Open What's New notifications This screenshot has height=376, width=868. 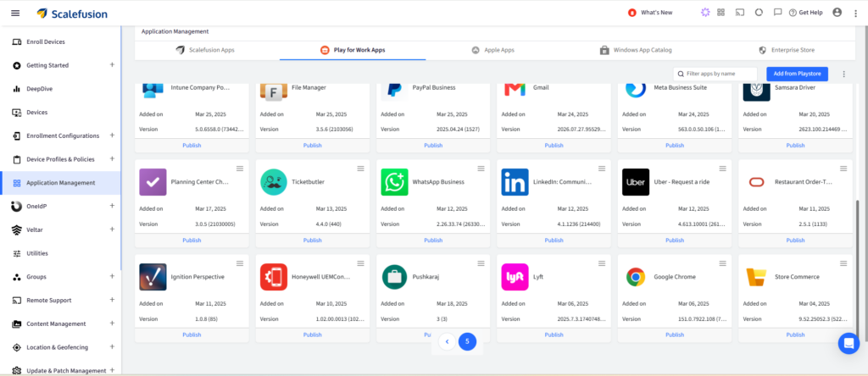(x=650, y=13)
